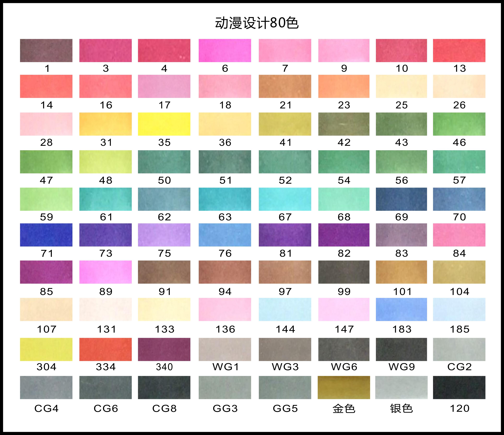Select the lime swatch labeled 48
Viewport: 504px width, 435px height.
[x=105, y=162]
